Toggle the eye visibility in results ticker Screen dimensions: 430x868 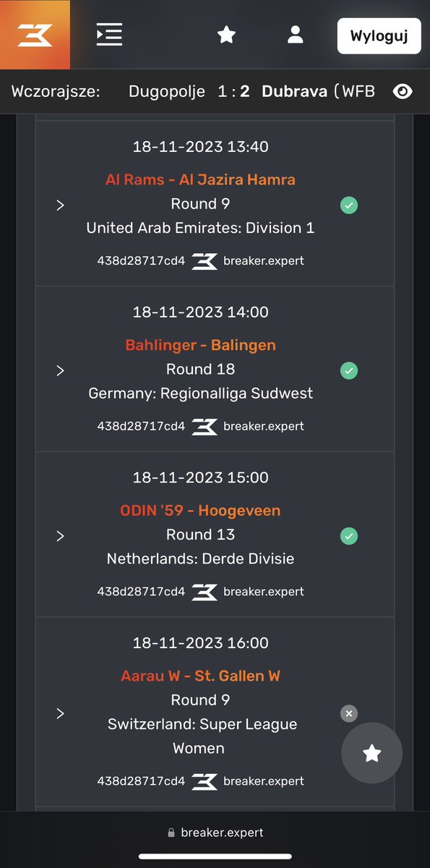(403, 92)
